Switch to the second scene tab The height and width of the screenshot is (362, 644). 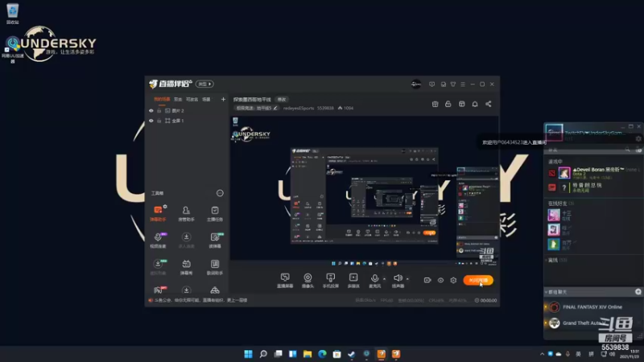(178, 99)
